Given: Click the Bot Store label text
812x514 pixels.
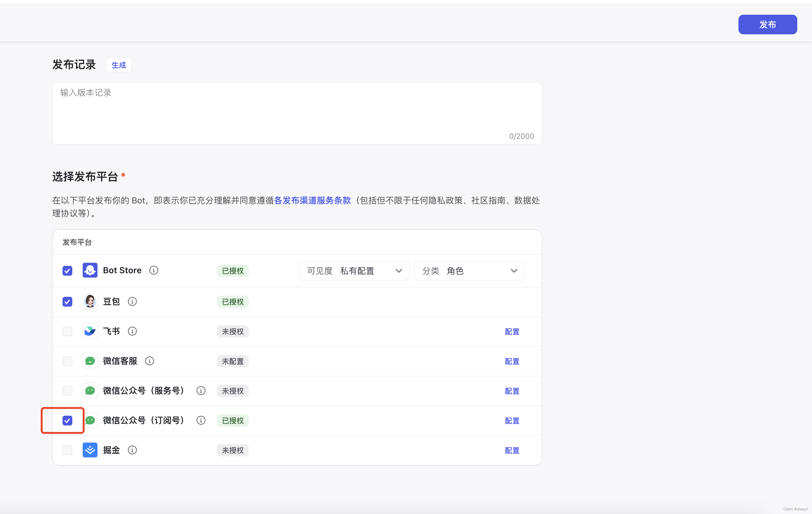Looking at the screenshot, I should (122, 270).
